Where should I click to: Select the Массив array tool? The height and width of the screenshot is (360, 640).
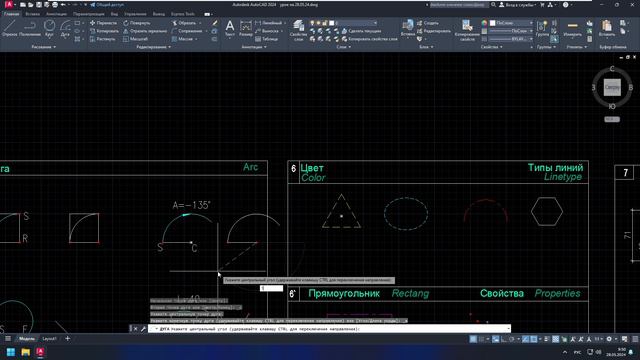click(182, 39)
